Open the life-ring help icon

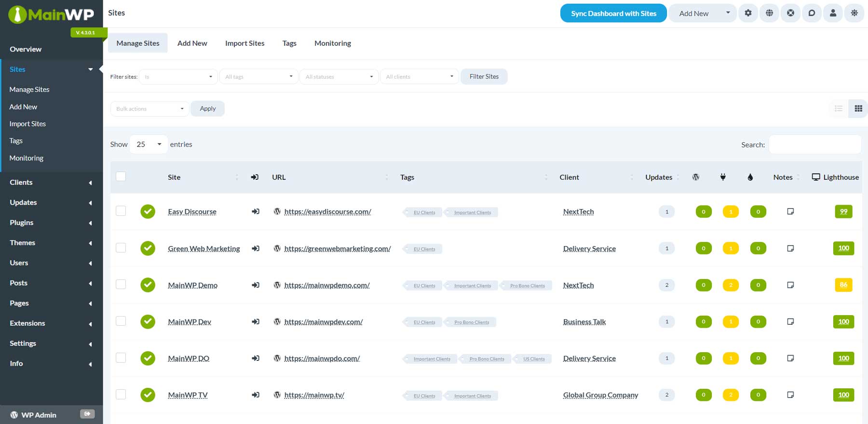coord(790,13)
